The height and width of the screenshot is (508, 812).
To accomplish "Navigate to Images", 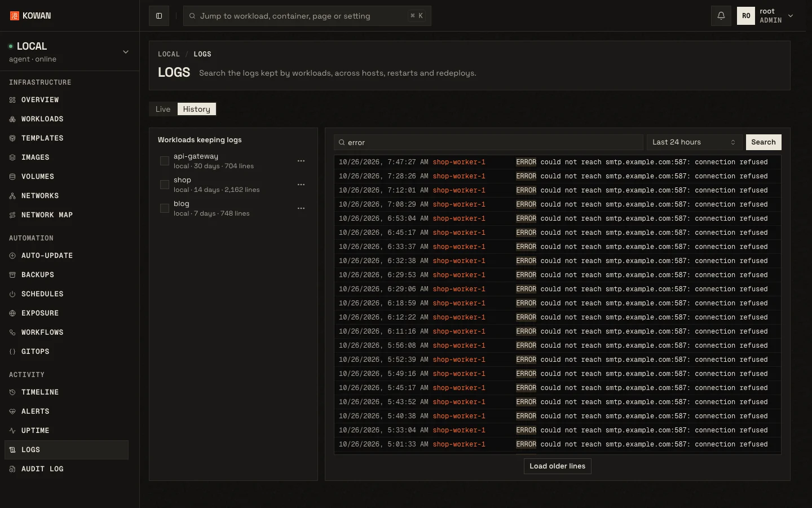I will click(67, 157).
